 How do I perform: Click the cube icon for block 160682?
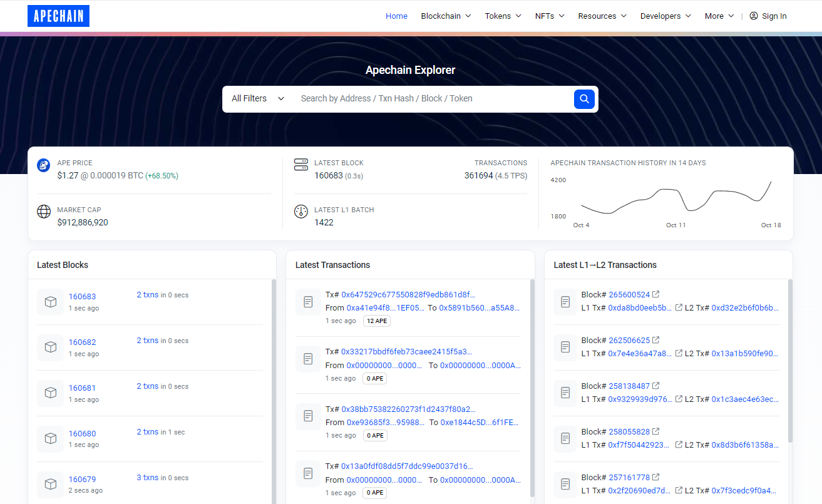click(x=51, y=347)
